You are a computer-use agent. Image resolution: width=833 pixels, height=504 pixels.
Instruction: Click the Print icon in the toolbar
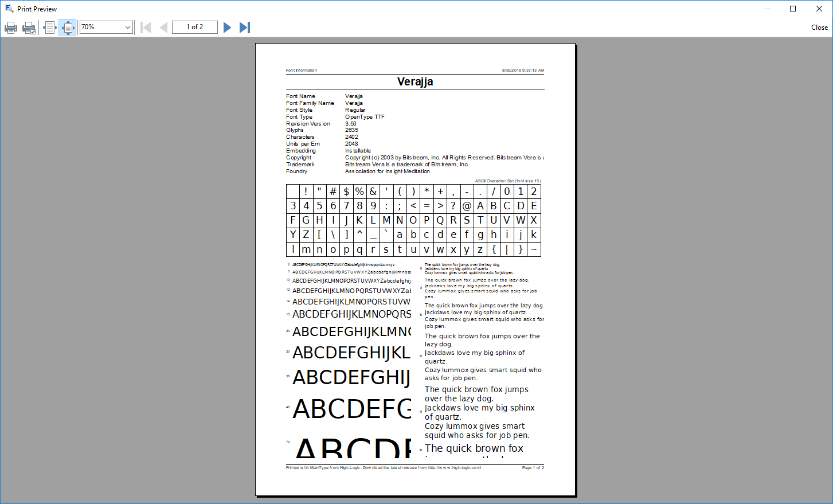pos(11,28)
